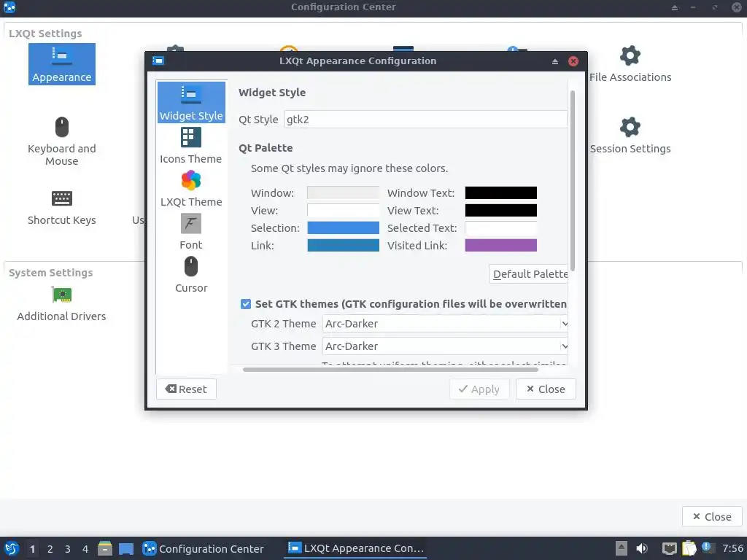Switch to desktop 1
747x560 pixels.
click(x=32, y=549)
